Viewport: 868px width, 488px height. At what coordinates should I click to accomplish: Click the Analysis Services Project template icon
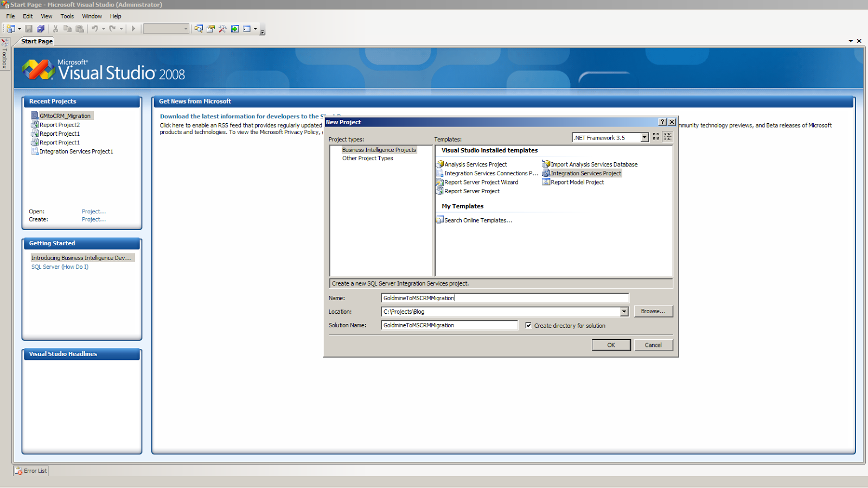440,164
